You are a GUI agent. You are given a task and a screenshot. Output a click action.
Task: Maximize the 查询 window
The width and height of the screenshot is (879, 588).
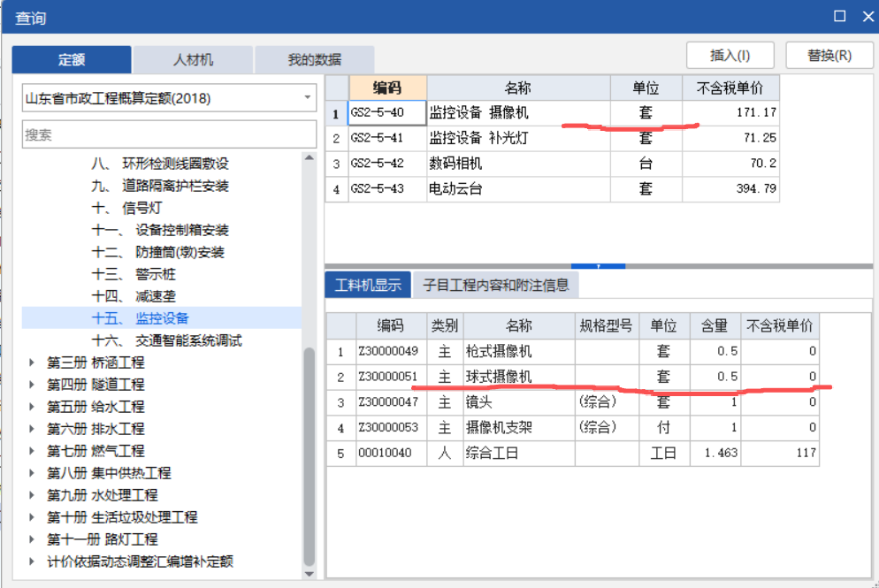839,16
